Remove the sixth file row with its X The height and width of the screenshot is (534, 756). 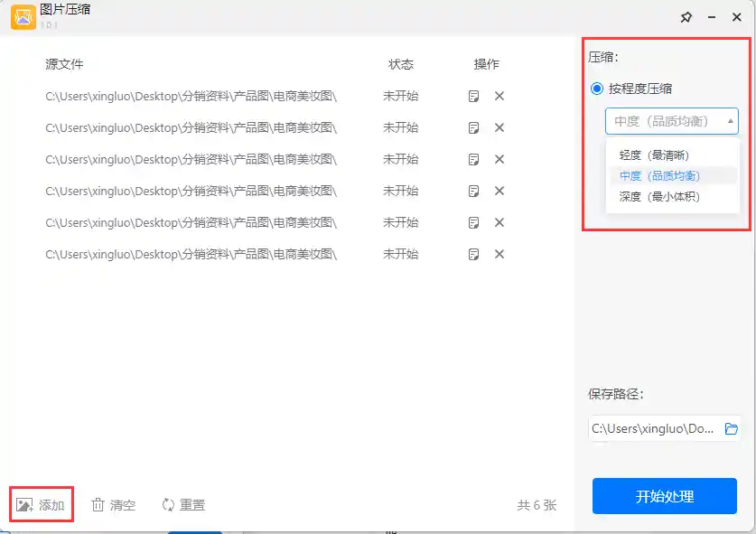499,254
